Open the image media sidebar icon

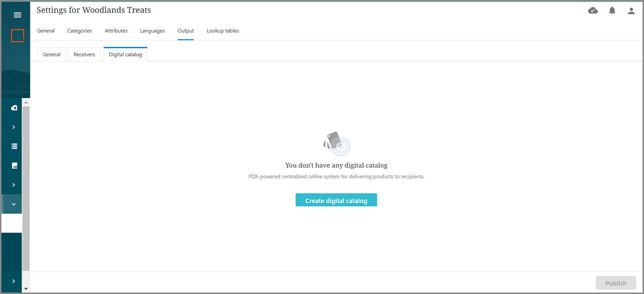14,166
